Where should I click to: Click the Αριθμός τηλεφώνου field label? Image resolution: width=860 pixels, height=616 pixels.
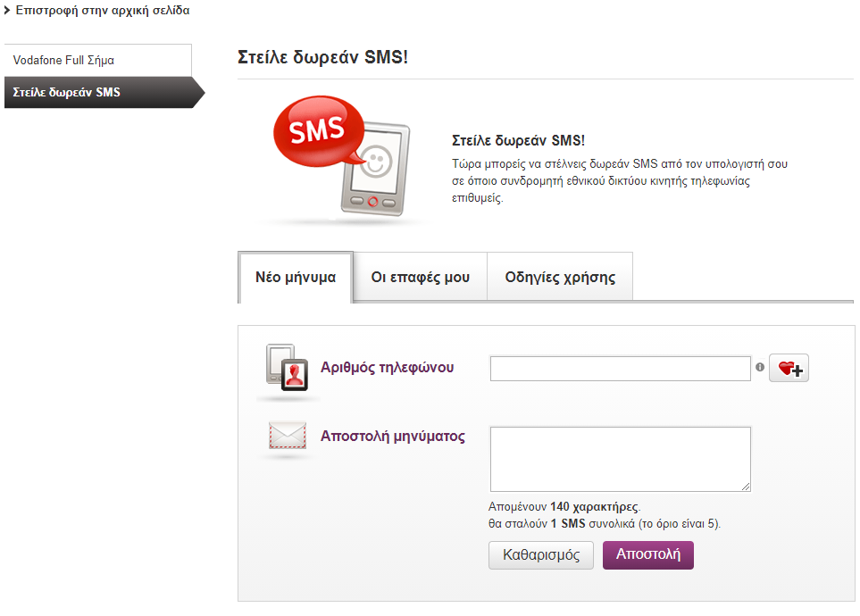coord(388,368)
